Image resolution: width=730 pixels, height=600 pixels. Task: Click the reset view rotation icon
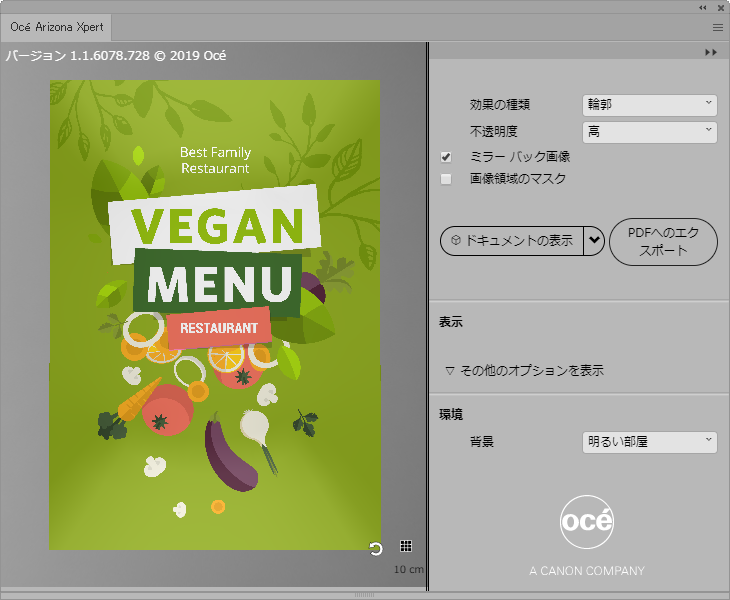click(375, 549)
